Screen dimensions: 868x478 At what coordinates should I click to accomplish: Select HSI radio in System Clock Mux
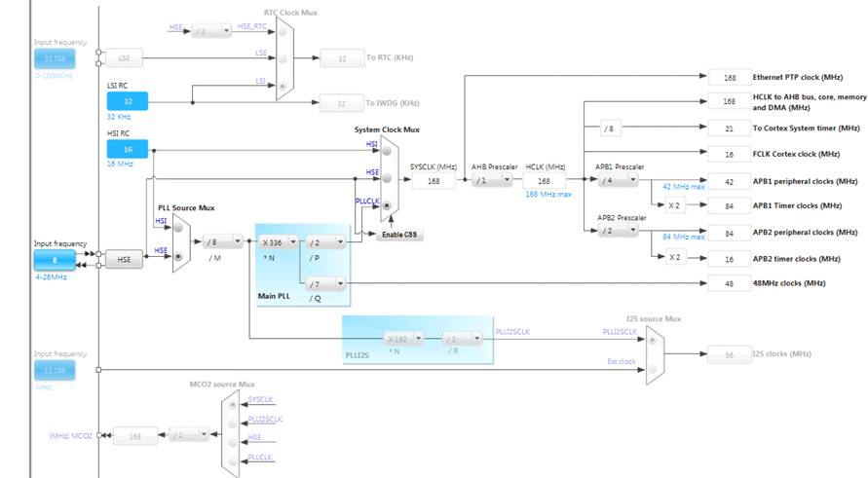[x=390, y=152]
